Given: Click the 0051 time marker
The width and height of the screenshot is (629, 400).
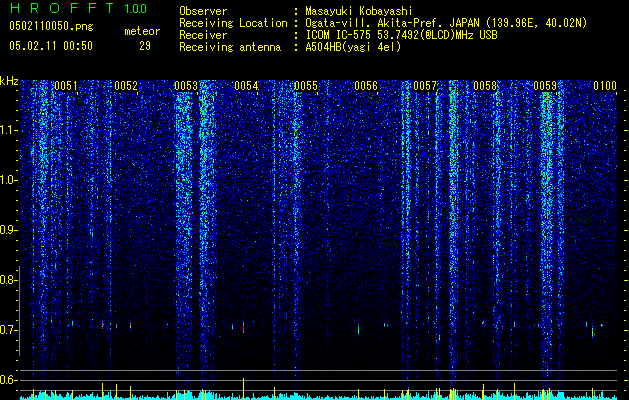Looking at the screenshot, I should point(66,86).
